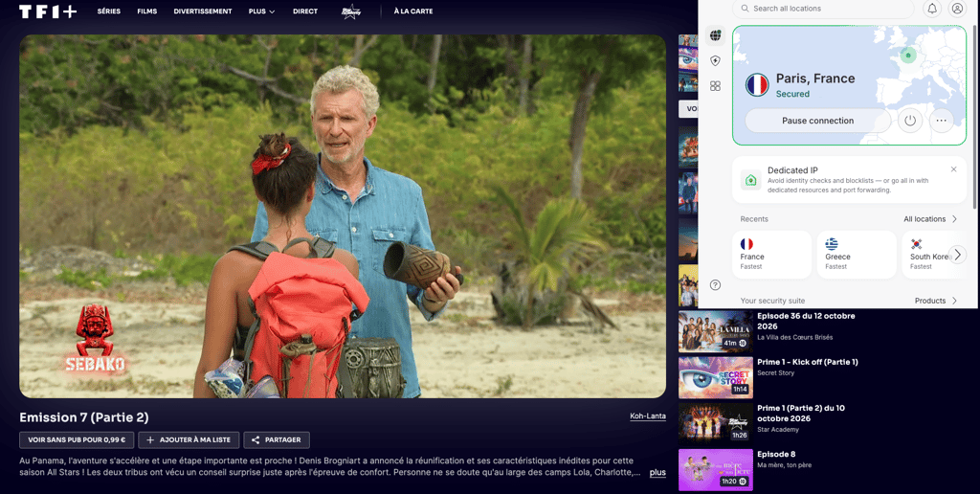Open the Koh-Lanta show link

coord(648,415)
